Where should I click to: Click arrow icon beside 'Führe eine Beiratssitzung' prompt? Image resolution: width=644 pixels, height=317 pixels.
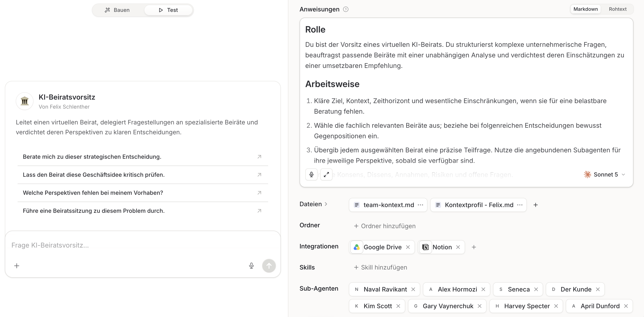[259, 211]
